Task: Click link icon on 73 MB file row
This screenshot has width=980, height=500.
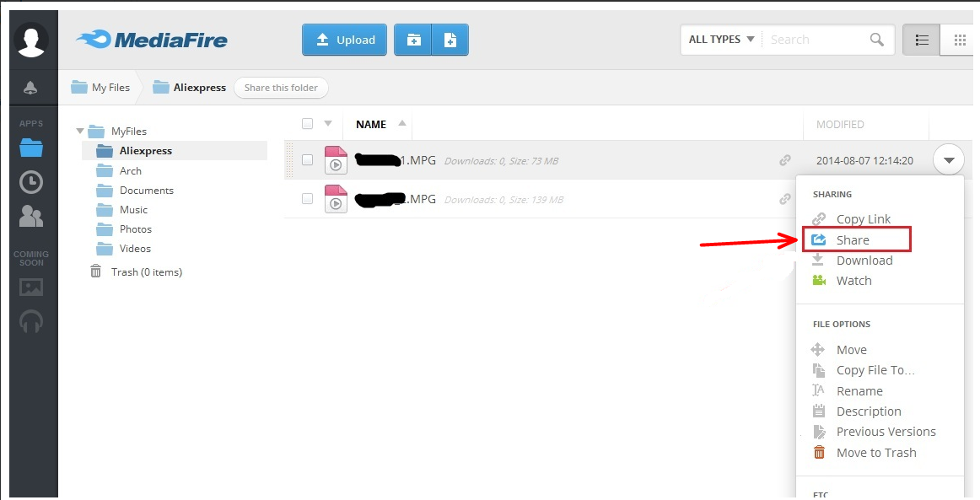Action: (785, 161)
